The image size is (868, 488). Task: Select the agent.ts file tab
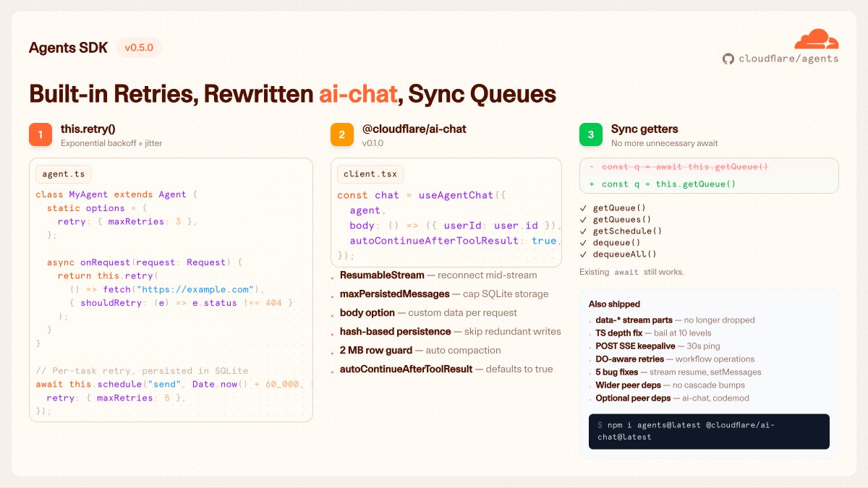tap(64, 174)
